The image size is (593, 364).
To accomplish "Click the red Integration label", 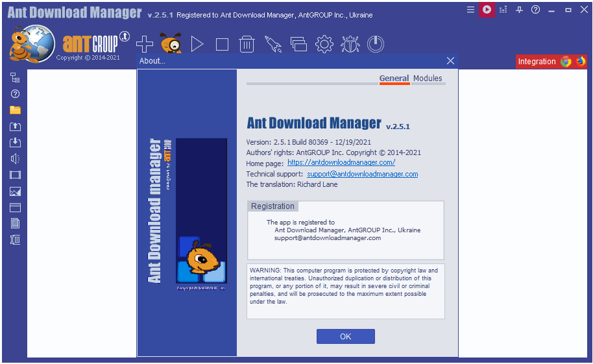I will (x=537, y=62).
